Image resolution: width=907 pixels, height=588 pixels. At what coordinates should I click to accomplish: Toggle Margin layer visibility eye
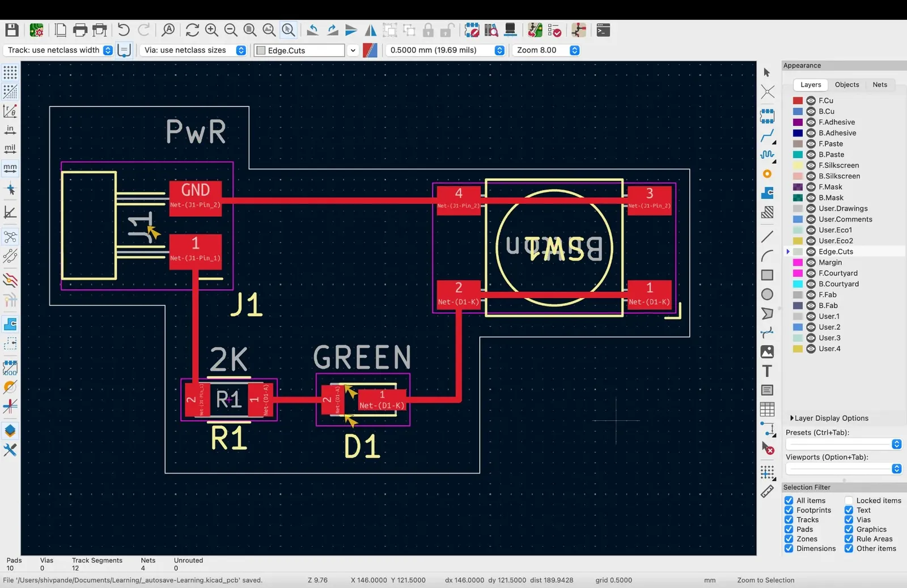pos(811,262)
